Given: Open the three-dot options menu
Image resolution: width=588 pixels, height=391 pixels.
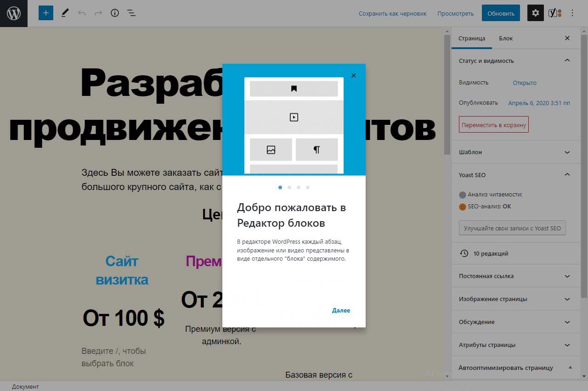Looking at the screenshot, I should (x=572, y=13).
